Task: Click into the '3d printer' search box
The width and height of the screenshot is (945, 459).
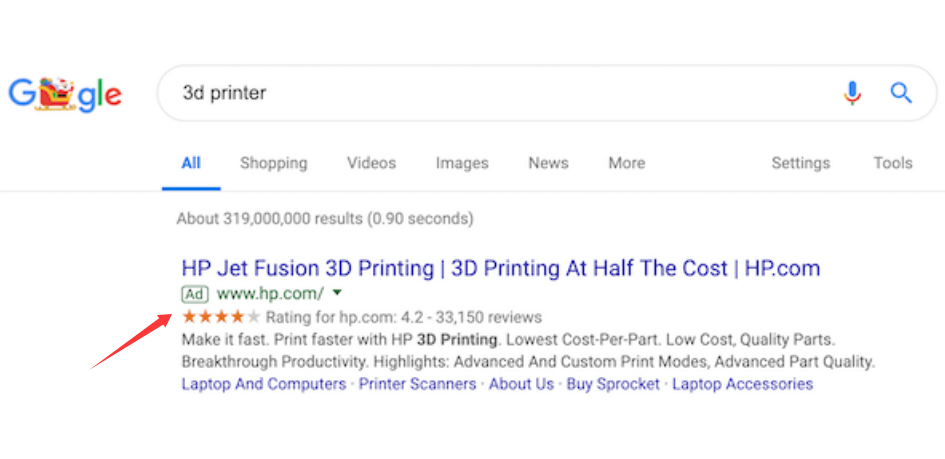Action: [x=547, y=93]
